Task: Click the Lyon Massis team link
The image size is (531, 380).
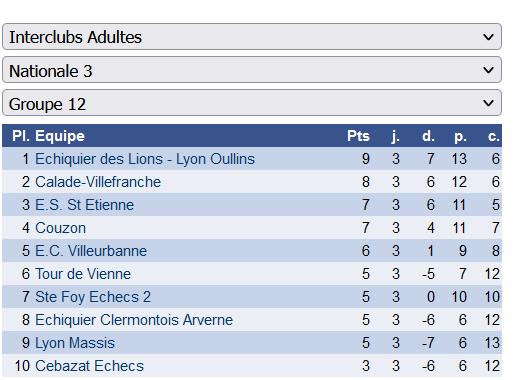Action: [x=75, y=343]
